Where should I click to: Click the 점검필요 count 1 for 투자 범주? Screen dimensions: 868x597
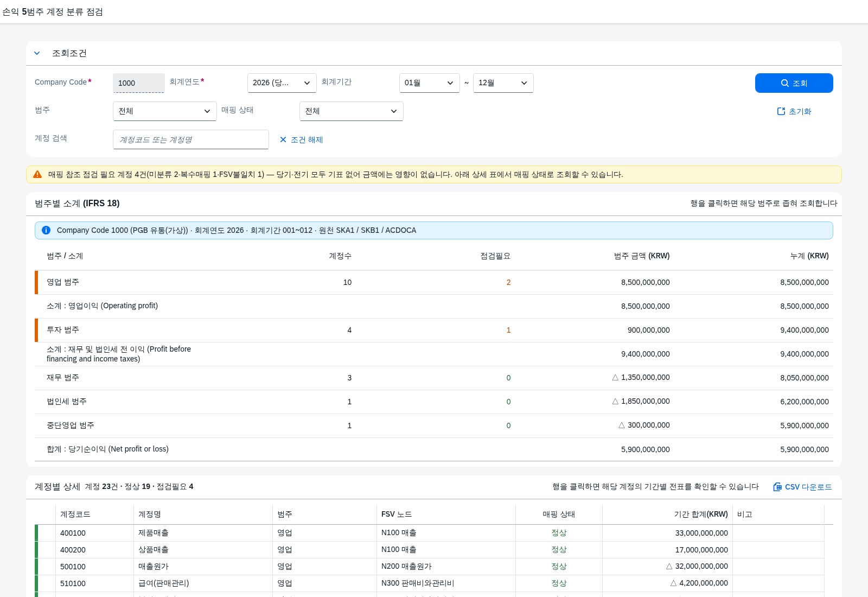coord(508,330)
